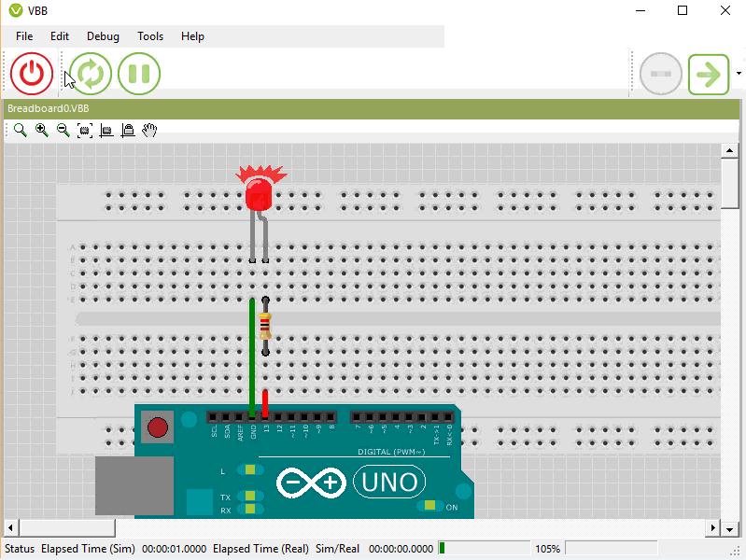Open the toolbar overflow dropdown arrow
This screenshot has width=746, height=560.
pyautogui.click(x=739, y=74)
